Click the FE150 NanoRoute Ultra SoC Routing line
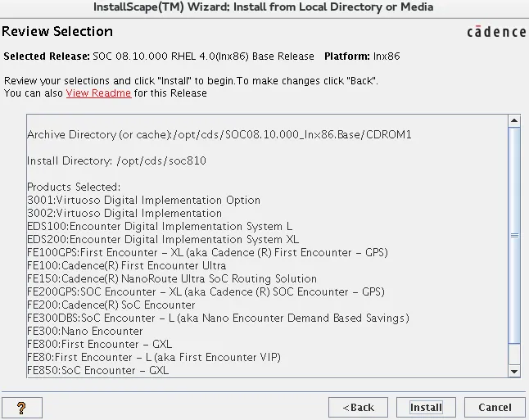 click(x=172, y=278)
